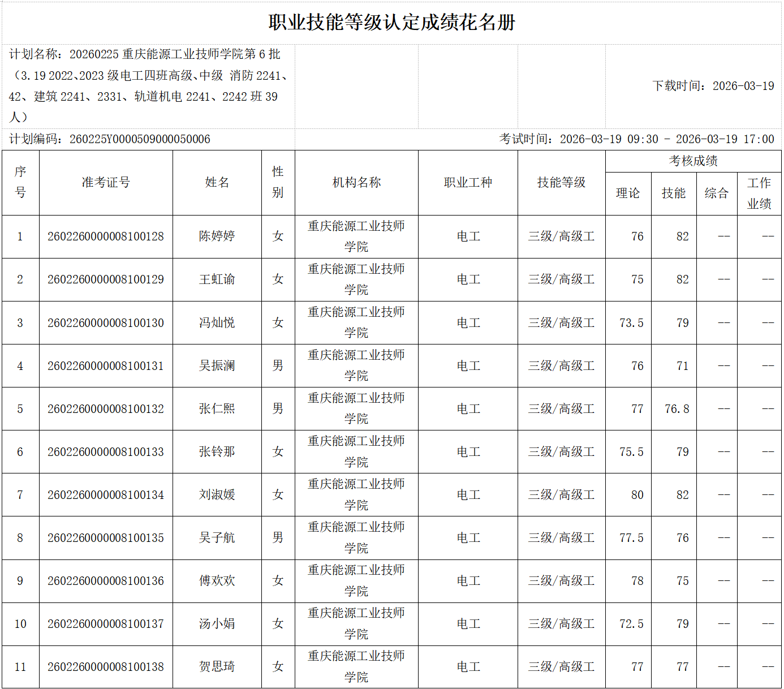Click the title 职业技能等级认定成绩花名册
Image resolution: width=784 pixels, height=689 pixels.
(391, 23)
